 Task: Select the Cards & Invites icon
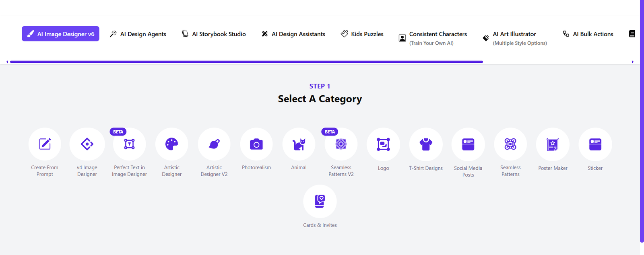point(320,201)
